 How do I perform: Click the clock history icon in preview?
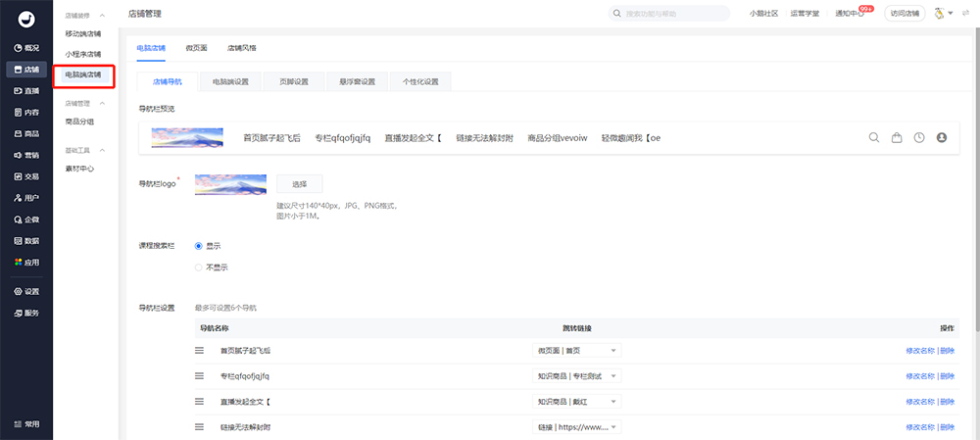tap(919, 138)
